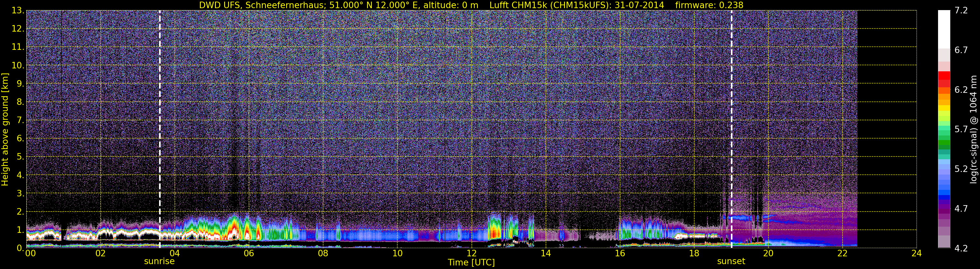Click the 8. height axis tick label
Viewport: 980px width, 269px height.
(x=20, y=102)
